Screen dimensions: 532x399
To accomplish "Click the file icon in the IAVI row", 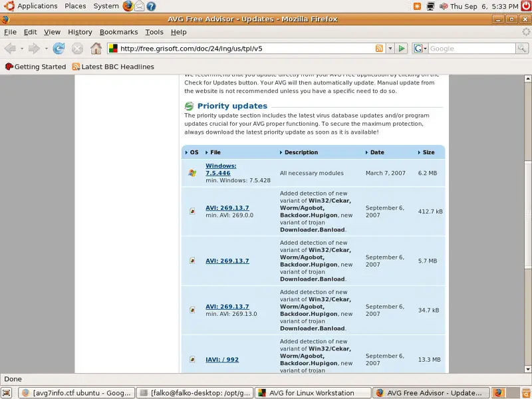I will (x=192, y=359).
